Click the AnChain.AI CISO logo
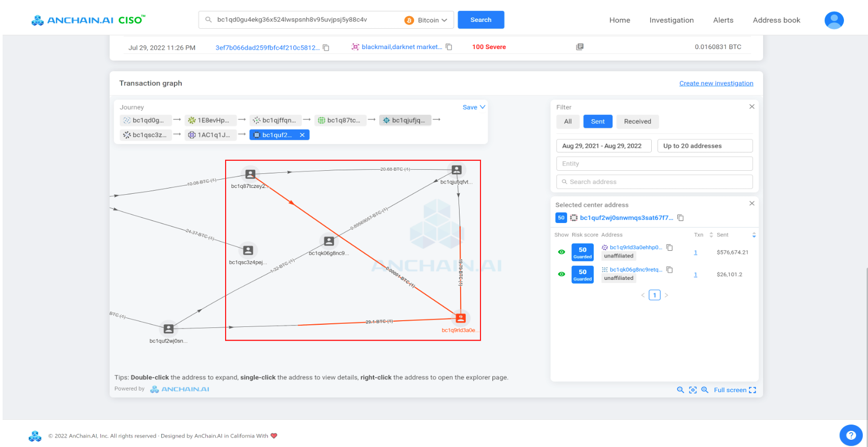 coord(88,20)
